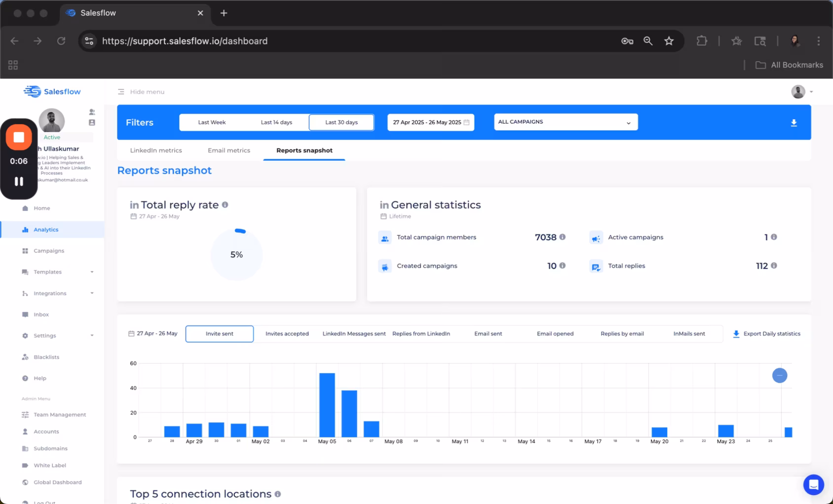Open Global Dashboard

pyautogui.click(x=57, y=482)
